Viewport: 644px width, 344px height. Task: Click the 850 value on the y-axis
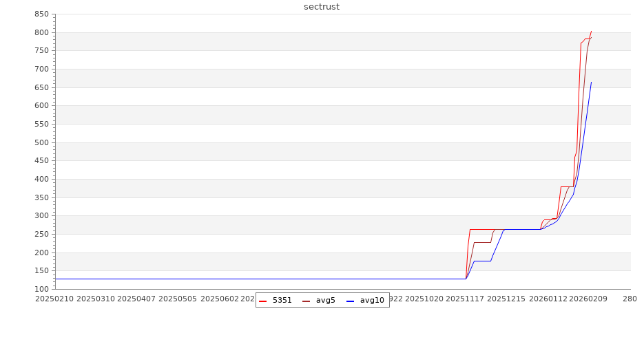click(41, 14)
